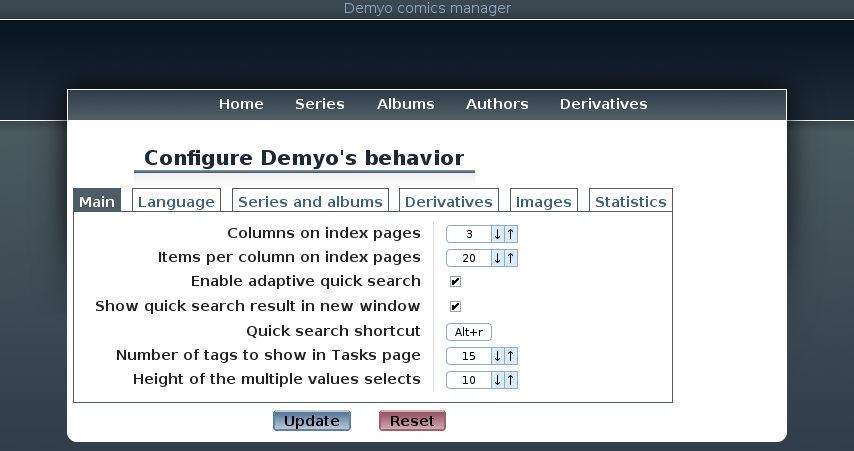Decrease Number of tags in Tasks page
This screenshot has height=451, width=854.
pos(497,356)
